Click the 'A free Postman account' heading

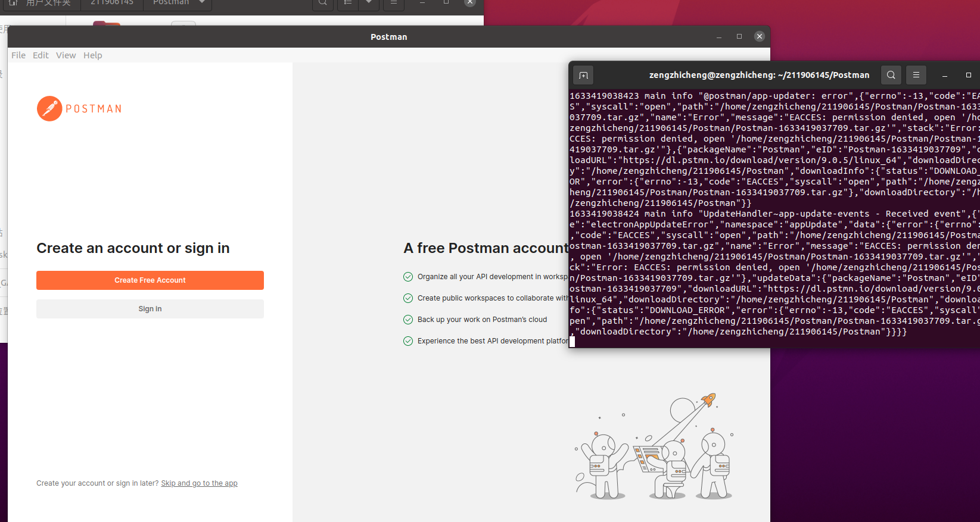486,248
